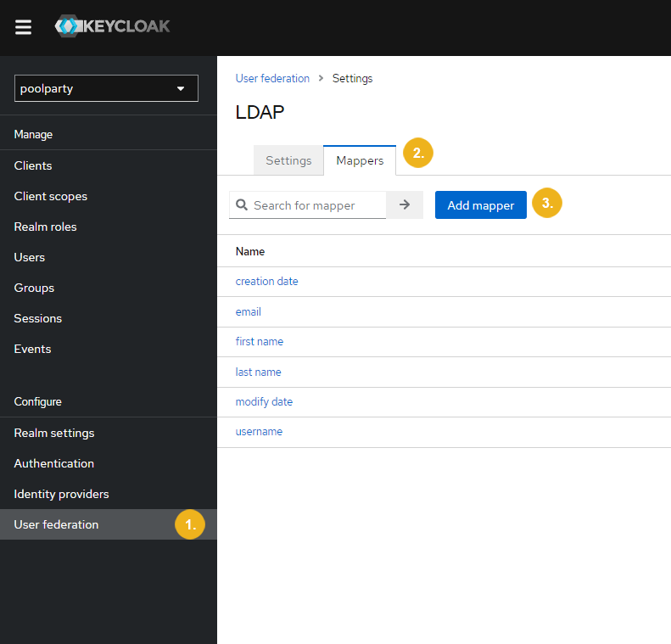Go to Clients in sidebar
Image resolution: width=671 pixels, height=644 pixels.
(x=33, y=165)
